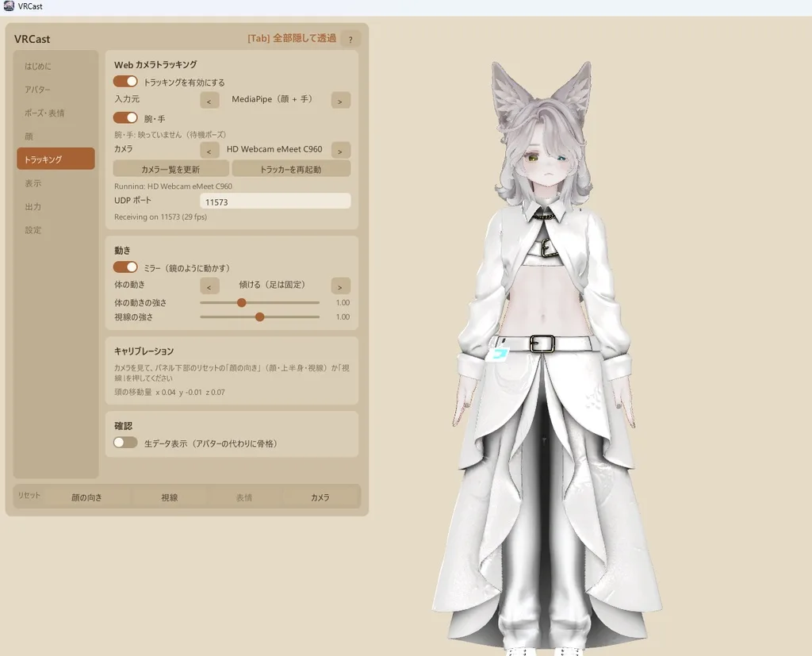Switch to next カメラ device with right arrow
The width and height of the screenshot is (812, 656).
340,150
